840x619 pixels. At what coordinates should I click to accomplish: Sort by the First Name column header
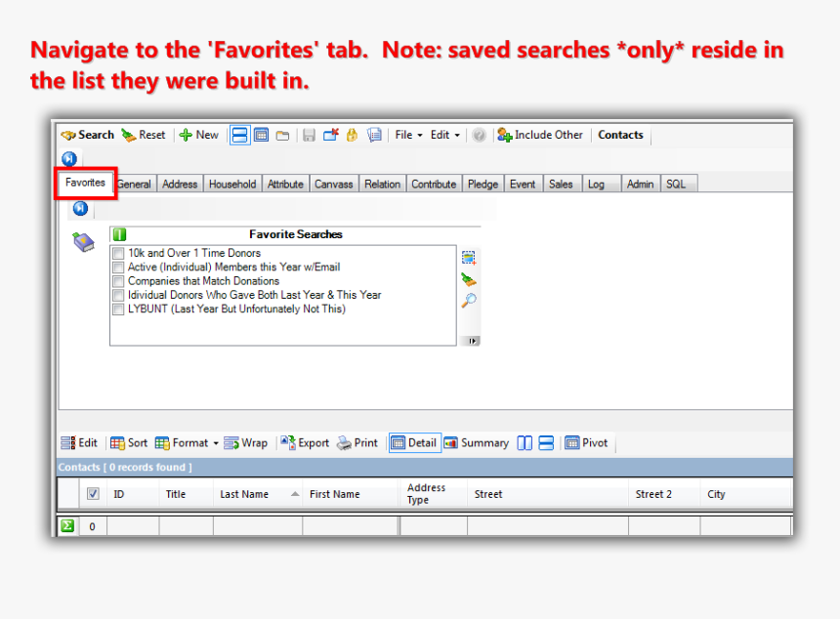pos(352,494)
